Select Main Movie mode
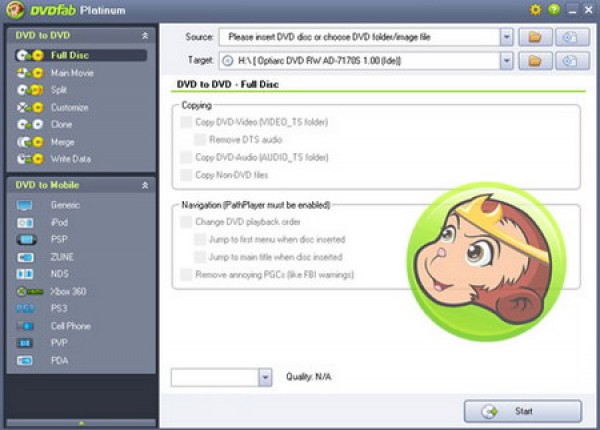The image size is (600, 430). (x=72, y=73)
